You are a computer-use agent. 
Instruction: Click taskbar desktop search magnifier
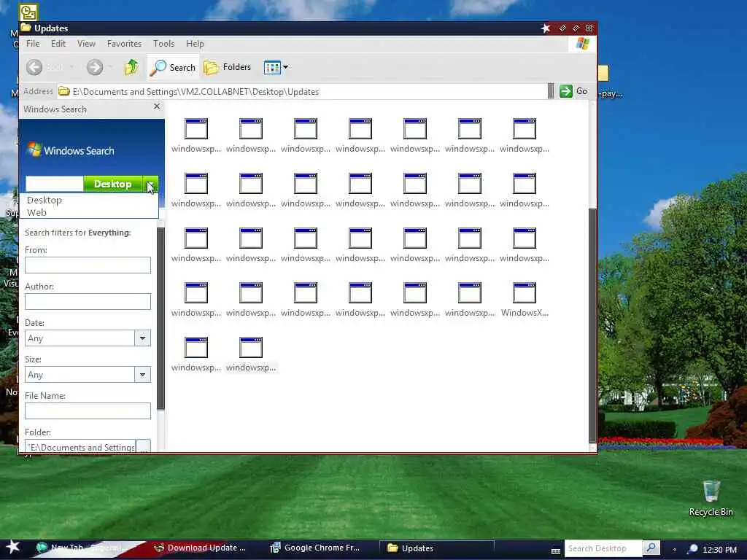click(x=651, y=548)
